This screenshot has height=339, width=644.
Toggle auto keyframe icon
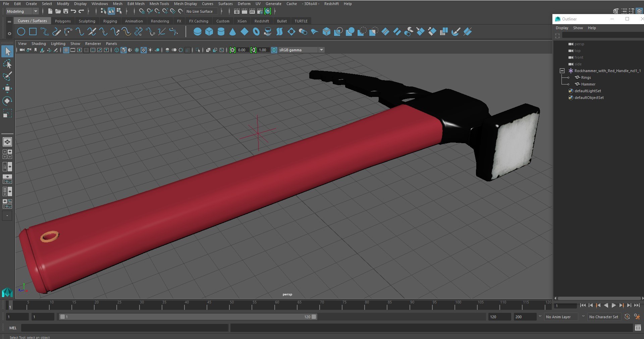[x=627, y=317]
